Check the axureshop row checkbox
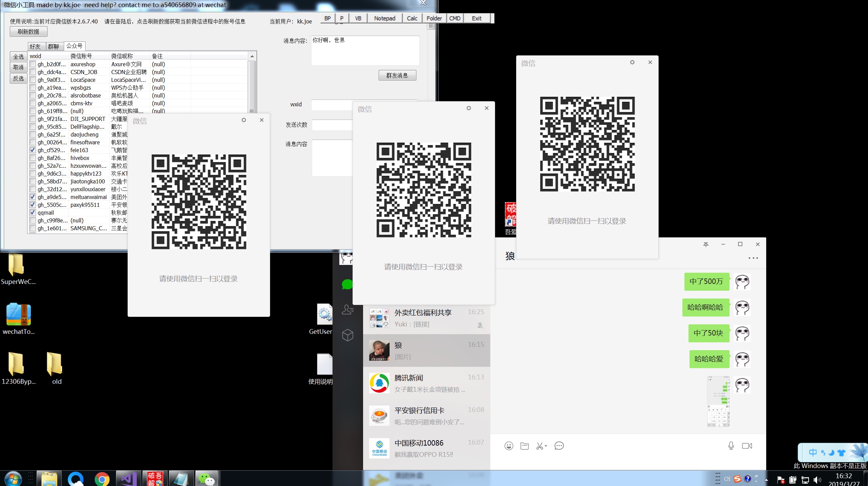 coord(33,64)
